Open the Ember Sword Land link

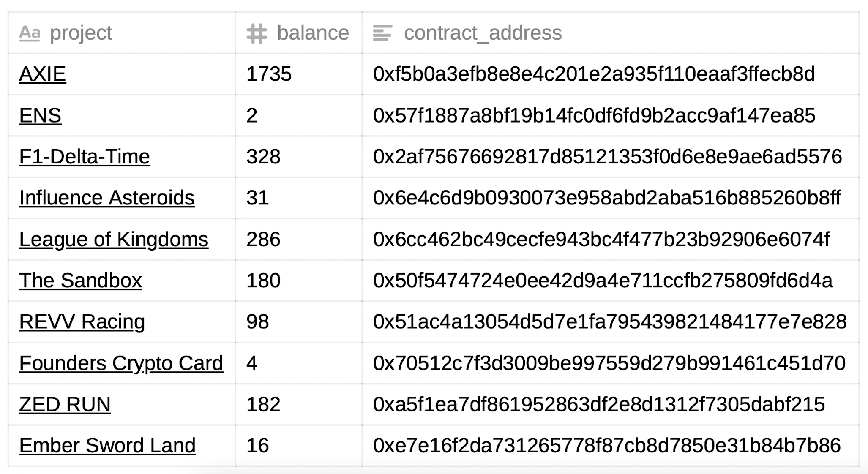point(107,446)
